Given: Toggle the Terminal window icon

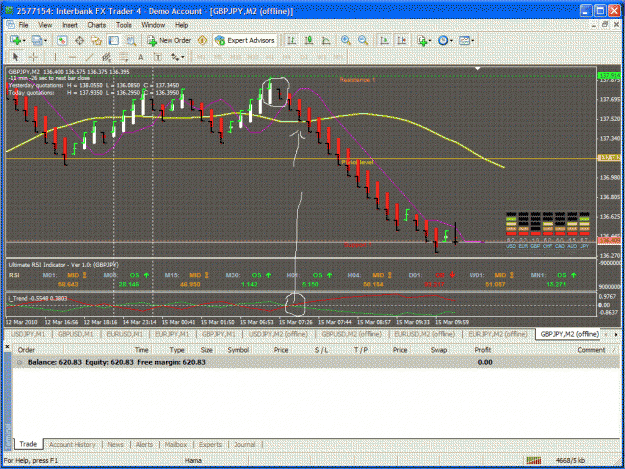Looking at the screenshot, I should tap(114, 40).
